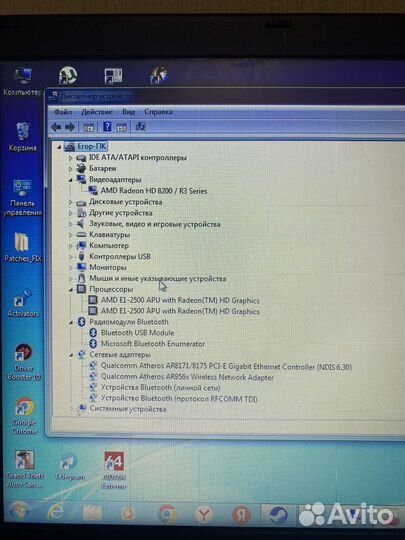Open the Корзина recycle bin
The height and width of the screenshot is (540, 405).
pyautogui.click(x=23, y=136)
